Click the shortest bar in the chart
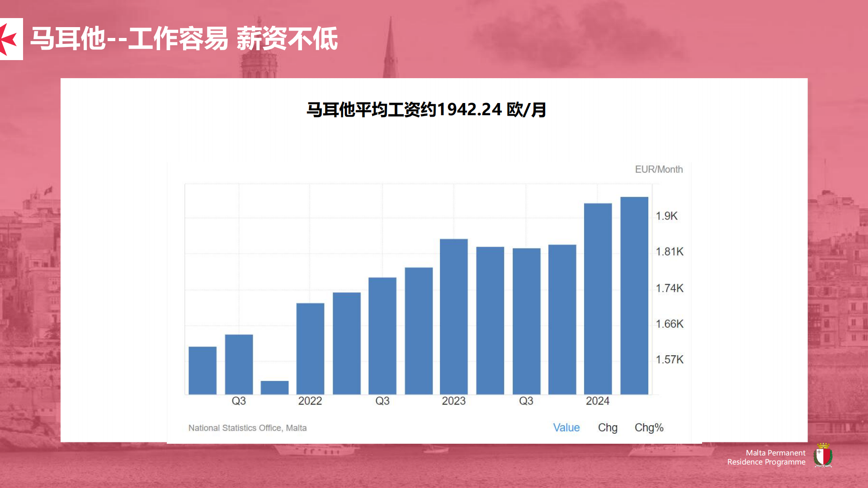 tap(274, 388)
